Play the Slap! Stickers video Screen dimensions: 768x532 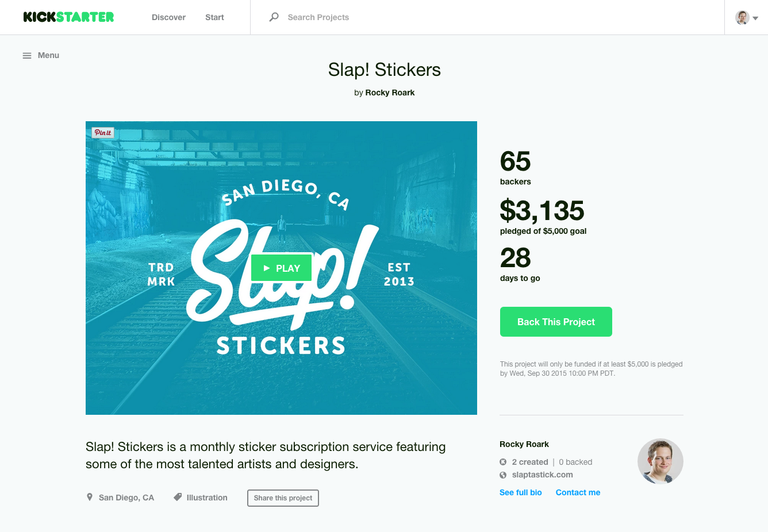[x=282, y=268]
